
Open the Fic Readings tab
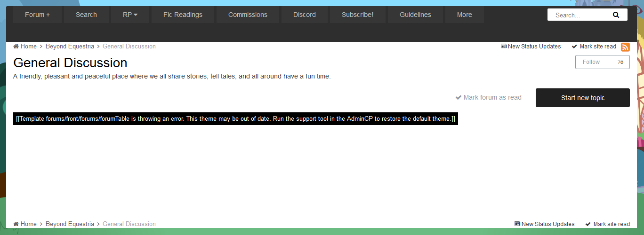tap(183, 15)
